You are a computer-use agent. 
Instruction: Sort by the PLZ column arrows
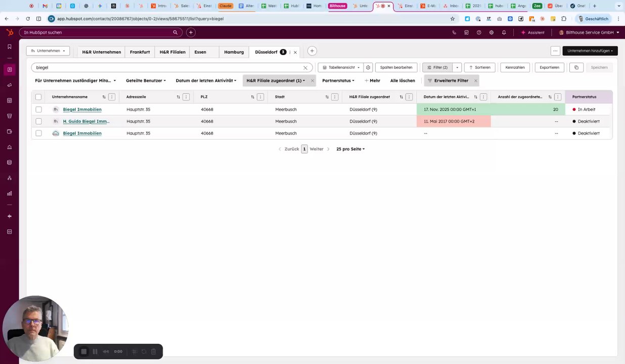[x=253, y=97]
